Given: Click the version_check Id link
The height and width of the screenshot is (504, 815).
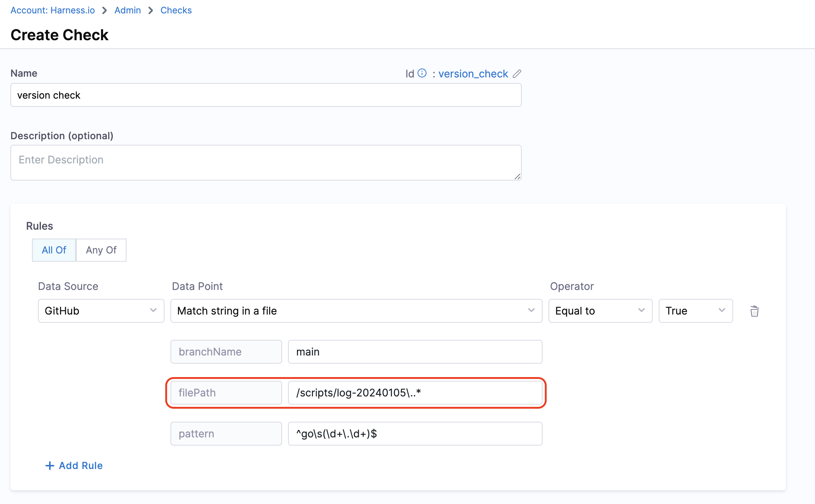Looking at the screenshot, I should [x=473, y=74].
